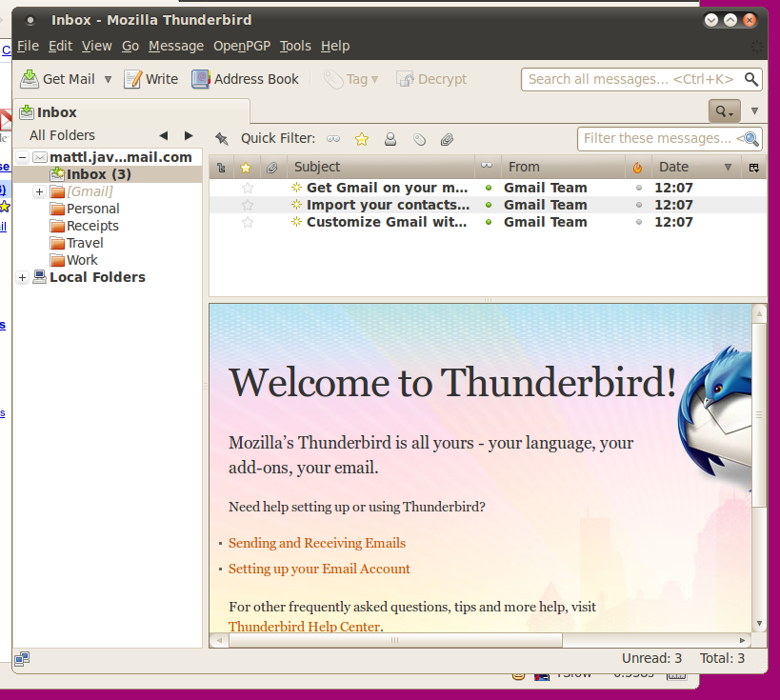This screenshot has height=700, width=780.
Task: Sort by the read status glasses column
Action: pos(487,166)
